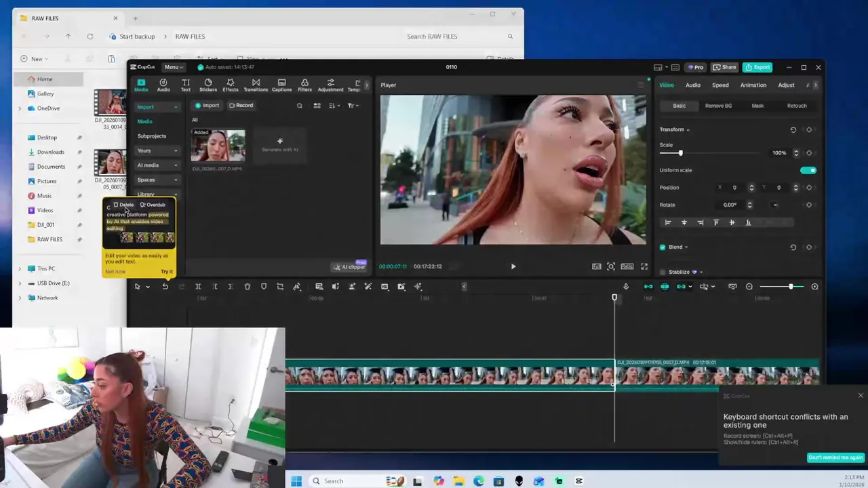Open Downloads in RAW FILES explorer window

coord(50,152)
